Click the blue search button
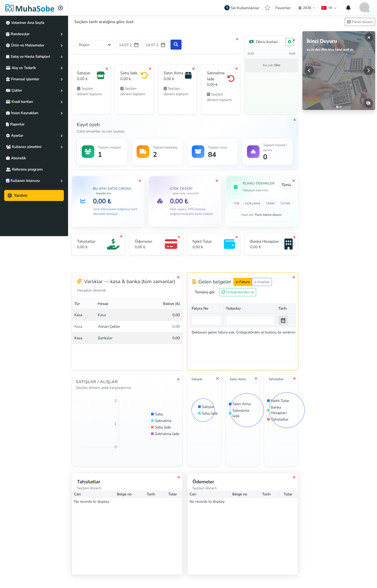The width and height of the screenshot is (377, 588). [176, 45]
